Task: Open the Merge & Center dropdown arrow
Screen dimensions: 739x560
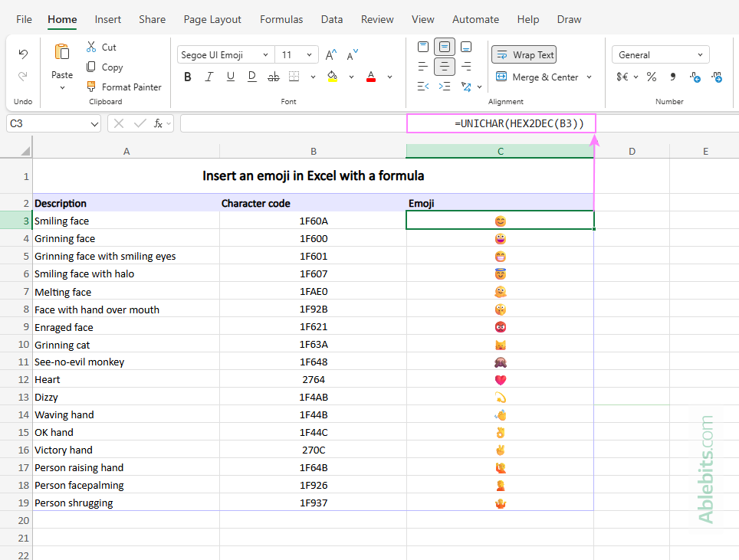Action: [x=589, y=77]
